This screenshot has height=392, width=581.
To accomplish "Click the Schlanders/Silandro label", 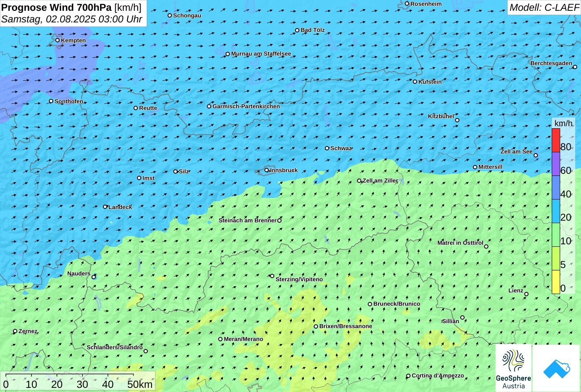I will coord(115,347).
